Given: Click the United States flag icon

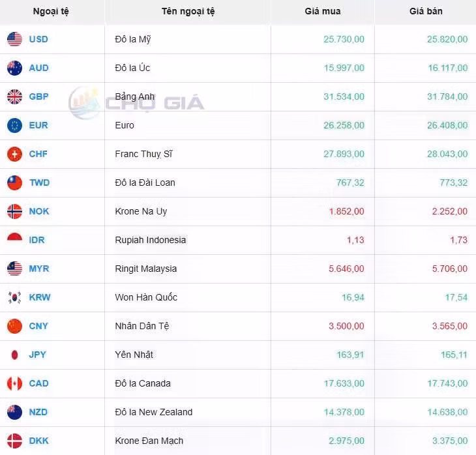Looking at the screenshot, I should coord(14,39).
